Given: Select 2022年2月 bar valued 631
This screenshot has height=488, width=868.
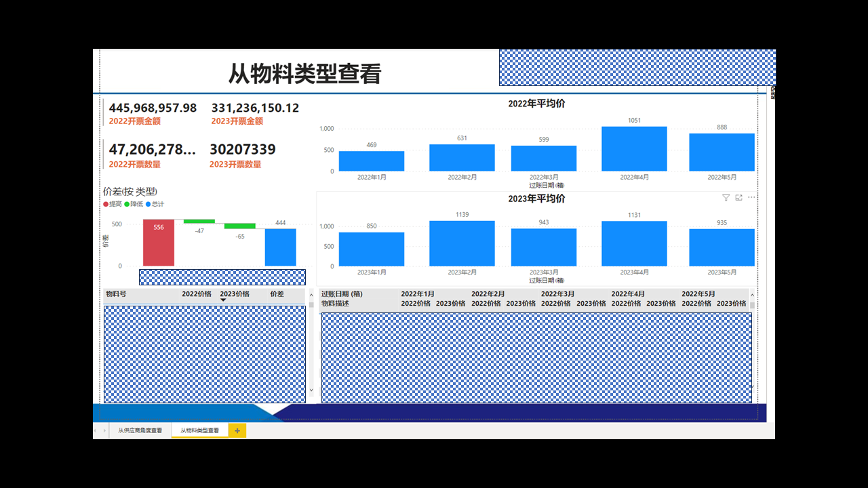Looking at the screenshot, I should pos(462,158).
